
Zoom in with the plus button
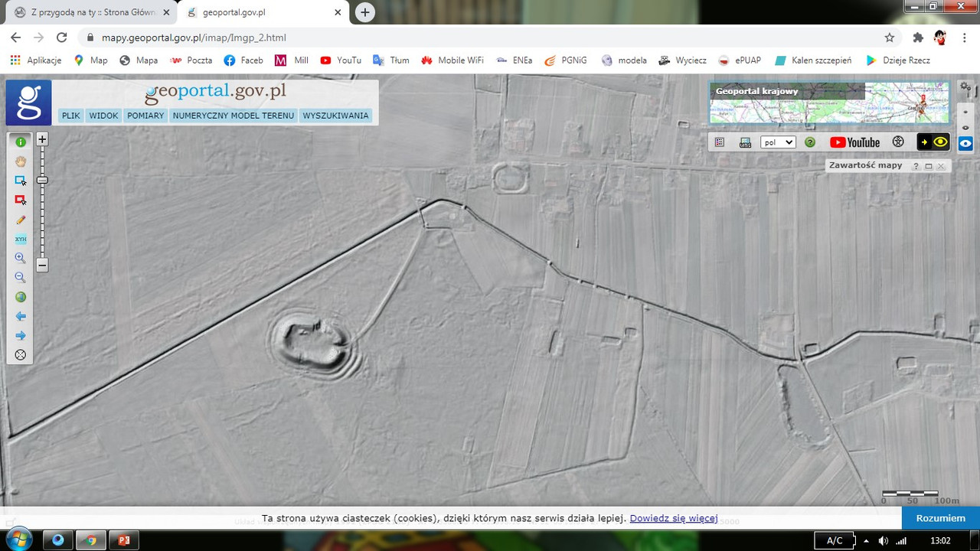pyautogui.click(x=43, y=139)
